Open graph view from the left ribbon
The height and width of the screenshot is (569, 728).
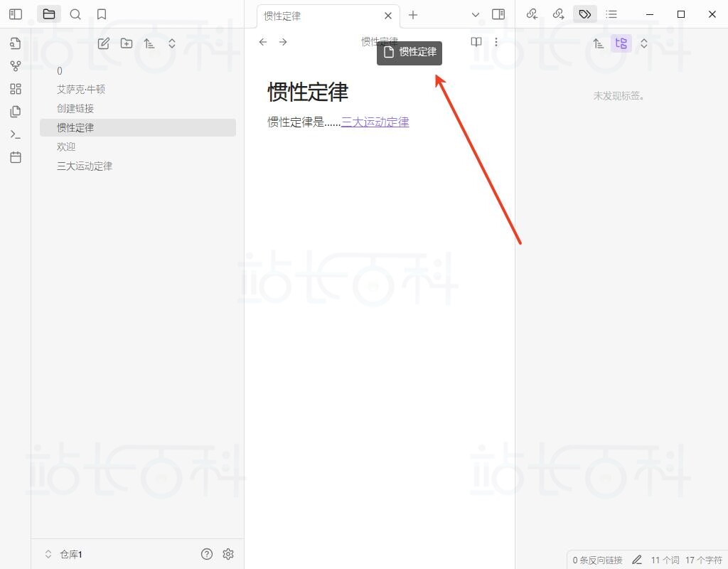pyautogui.click(x=16, y=66)
